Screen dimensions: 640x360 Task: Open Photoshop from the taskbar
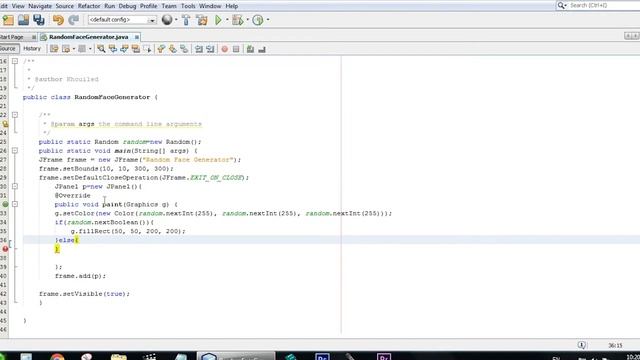322,357
